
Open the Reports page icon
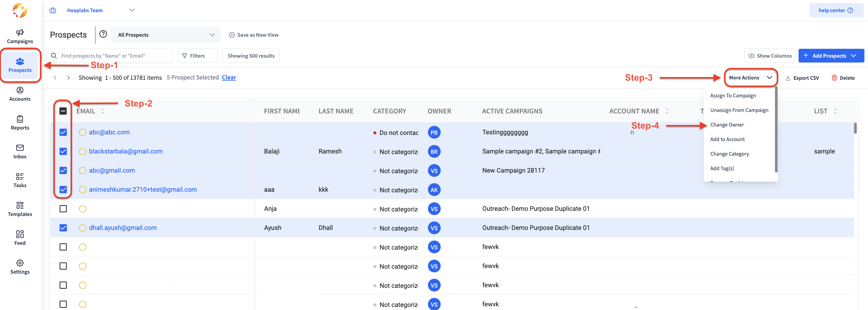point(20,119)
